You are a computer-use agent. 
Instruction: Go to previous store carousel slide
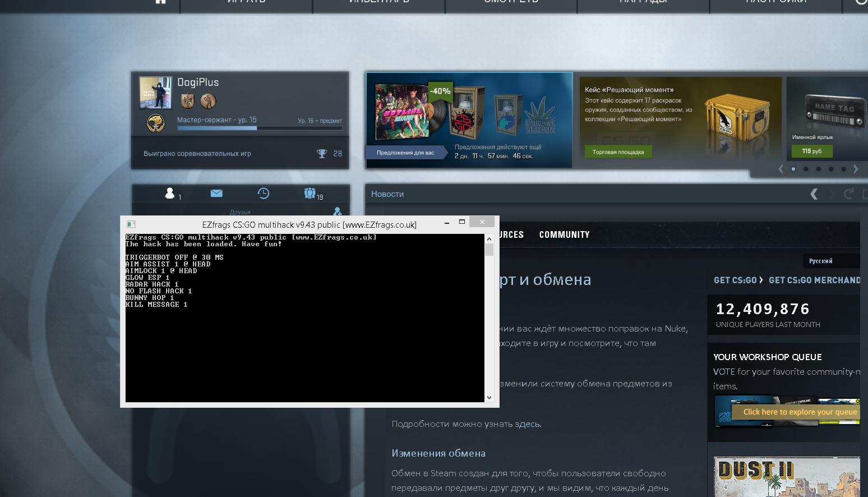click(x=781, y=169)
